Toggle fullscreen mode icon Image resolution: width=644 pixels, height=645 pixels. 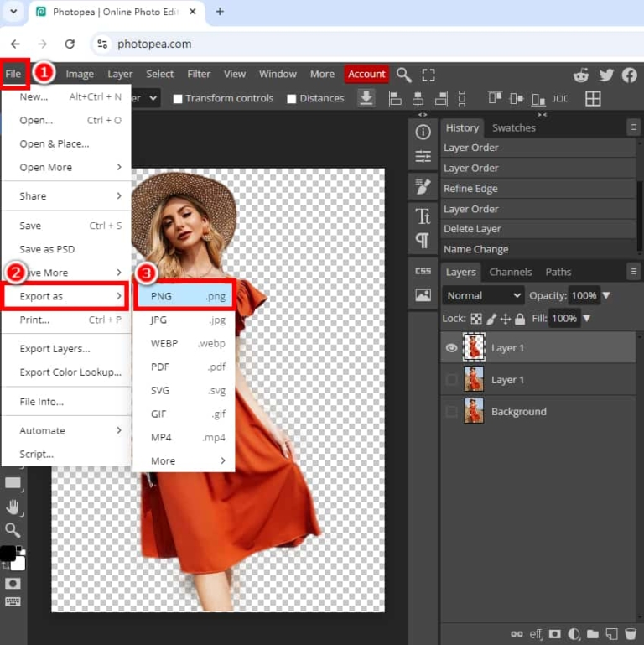click(x=428, y=75)
